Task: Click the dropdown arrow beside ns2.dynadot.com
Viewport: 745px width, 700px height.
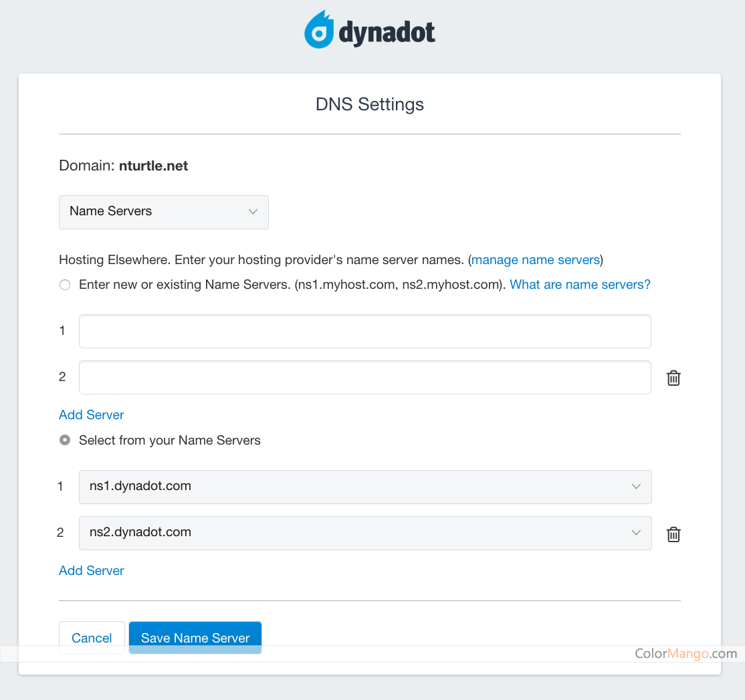Action: 636,534
